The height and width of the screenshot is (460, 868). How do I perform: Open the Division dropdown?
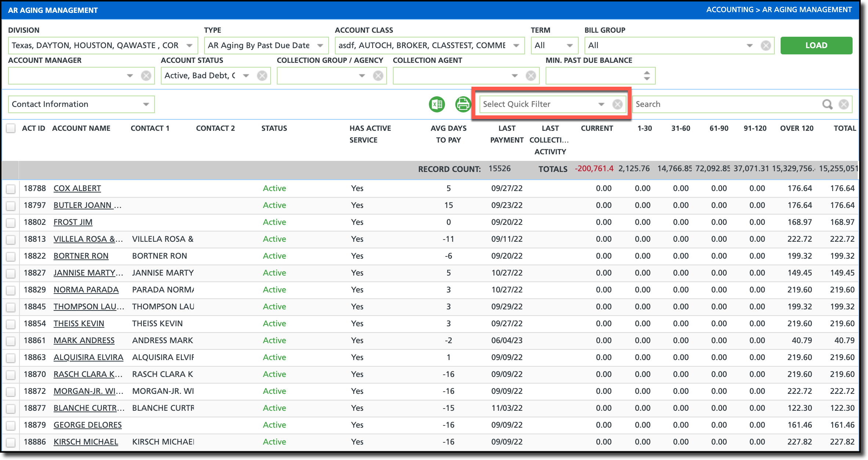pyautogui.click(x=189, y=46)
